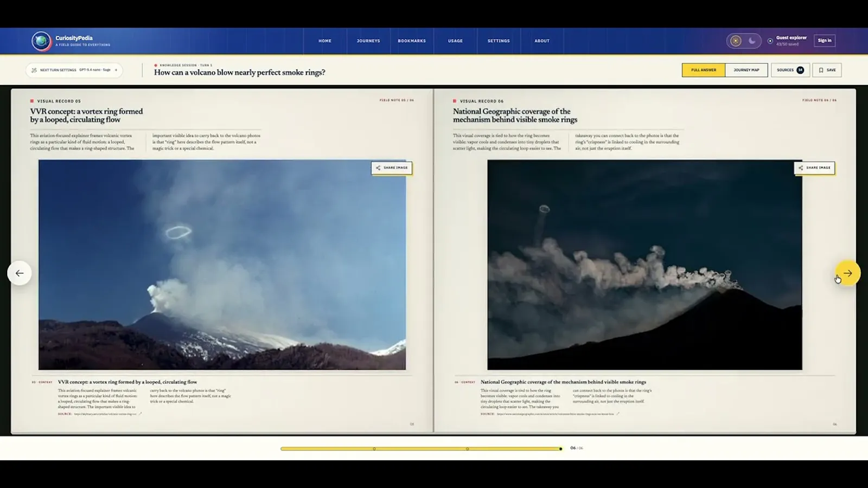Viewport: 868px width, 488px height.
Task: Select the Full Answer tab
Action: (704, 70)
